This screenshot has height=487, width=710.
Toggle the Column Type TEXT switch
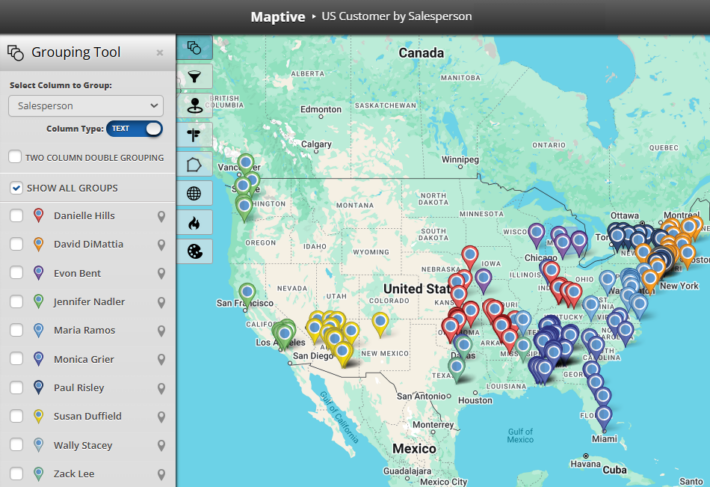134,129
